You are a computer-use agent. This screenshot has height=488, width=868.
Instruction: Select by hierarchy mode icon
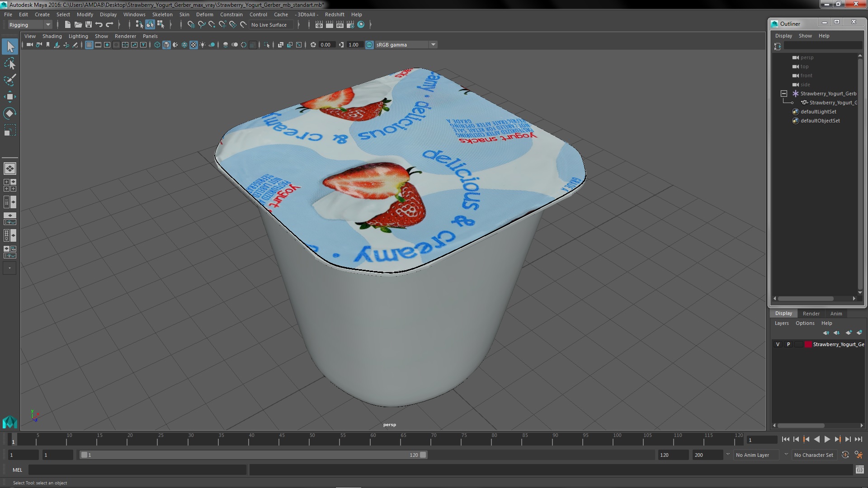pyautogui.click(x=139, y=25)
